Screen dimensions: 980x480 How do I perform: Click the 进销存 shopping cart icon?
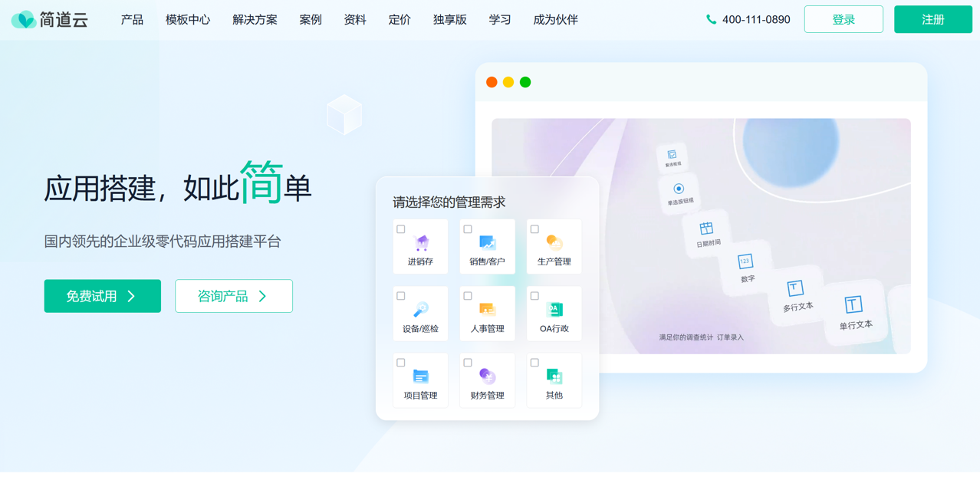pyautogui.click(x=421, y=243)
